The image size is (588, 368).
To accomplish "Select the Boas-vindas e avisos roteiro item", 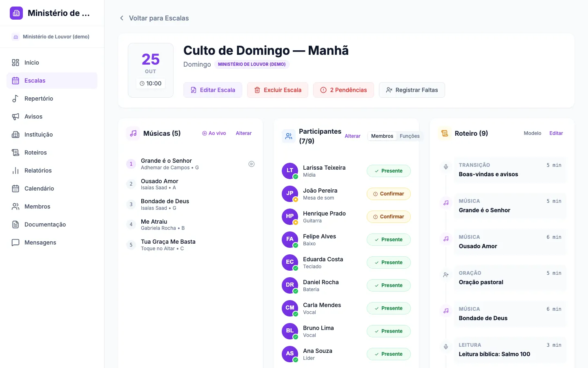I will click(510, 170).
